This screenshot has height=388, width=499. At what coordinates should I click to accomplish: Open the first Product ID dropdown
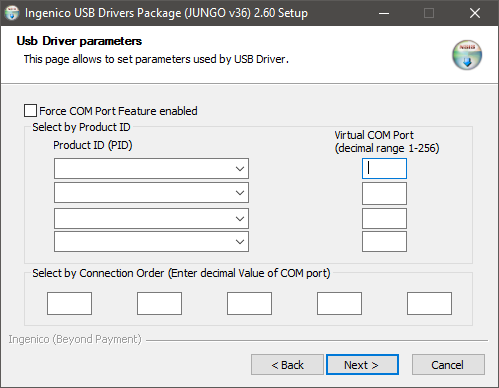(x=151, y=168)
